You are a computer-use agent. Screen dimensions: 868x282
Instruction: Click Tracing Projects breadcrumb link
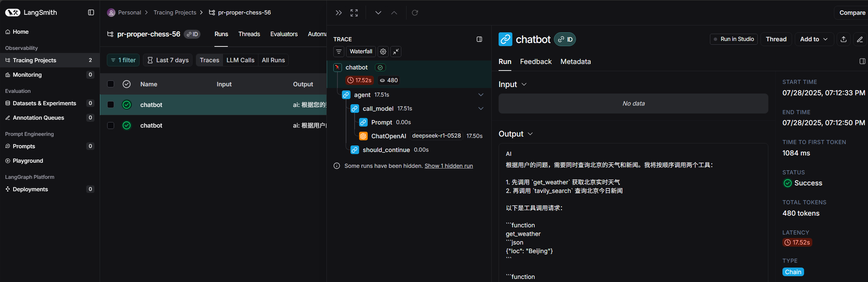click(175, 12)
